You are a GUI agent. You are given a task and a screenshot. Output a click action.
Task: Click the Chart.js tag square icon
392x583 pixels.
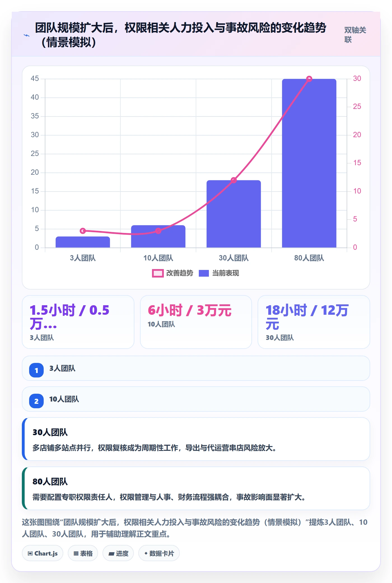tap(30, 553)
